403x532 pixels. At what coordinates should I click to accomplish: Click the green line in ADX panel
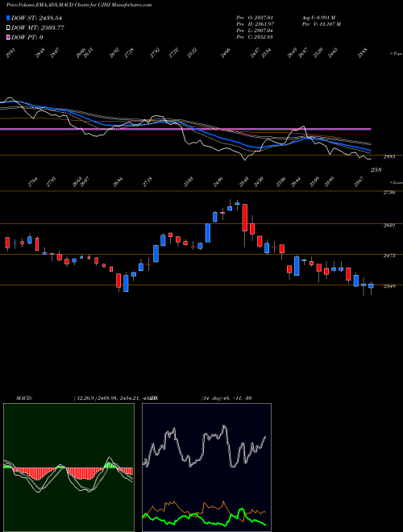(204, 518)
